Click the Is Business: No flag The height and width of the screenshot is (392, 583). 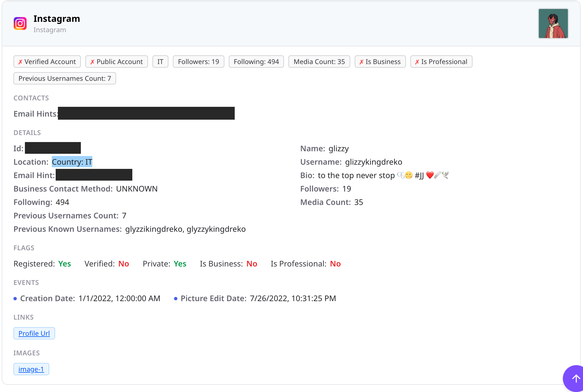click(x=228, y=264)
